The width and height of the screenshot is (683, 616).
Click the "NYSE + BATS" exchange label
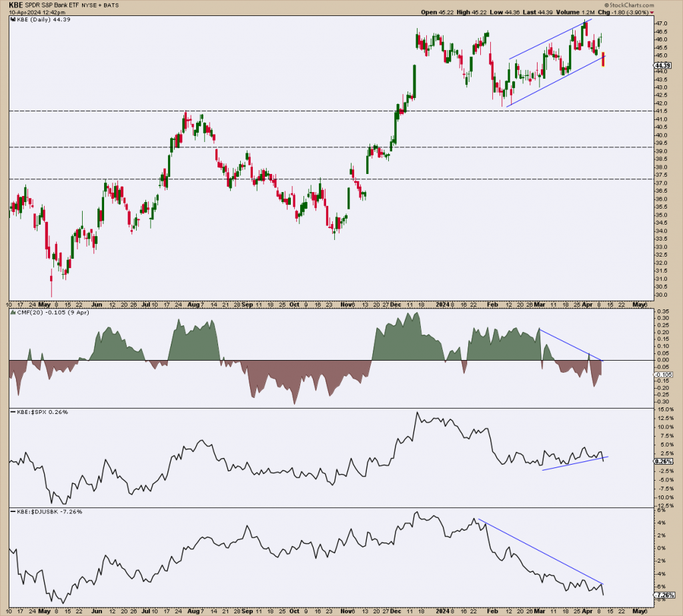pos(100,5)
